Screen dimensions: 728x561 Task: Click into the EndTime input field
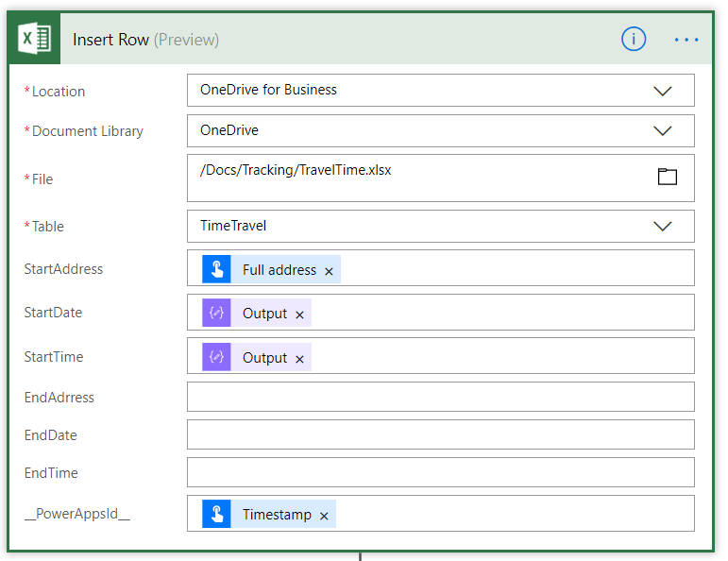440,472
